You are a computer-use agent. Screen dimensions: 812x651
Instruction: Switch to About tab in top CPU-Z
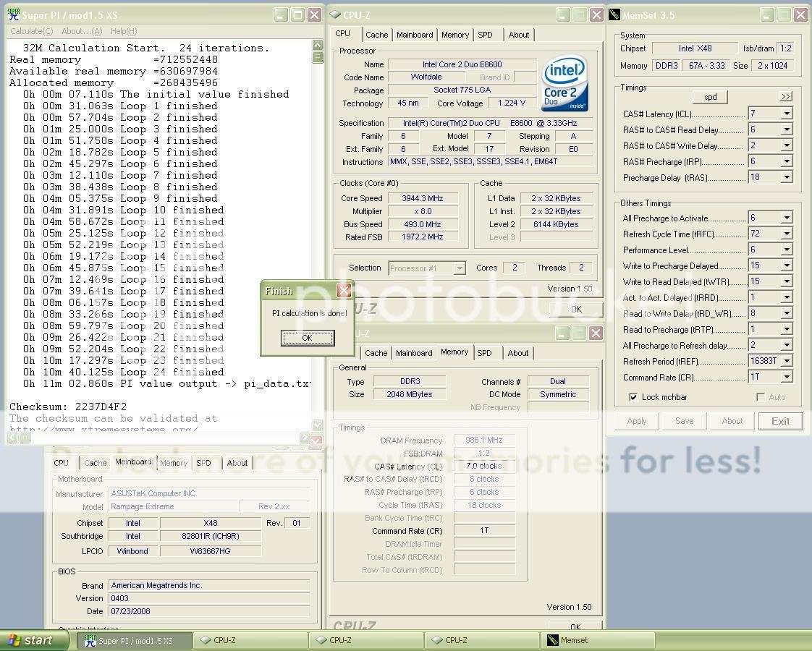tap(519, 35)
